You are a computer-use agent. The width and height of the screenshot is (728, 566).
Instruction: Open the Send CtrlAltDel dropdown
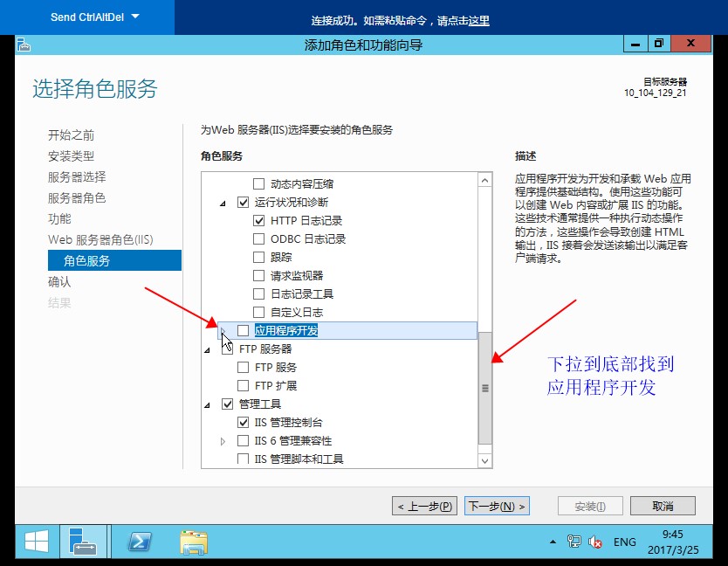(95, 17)
